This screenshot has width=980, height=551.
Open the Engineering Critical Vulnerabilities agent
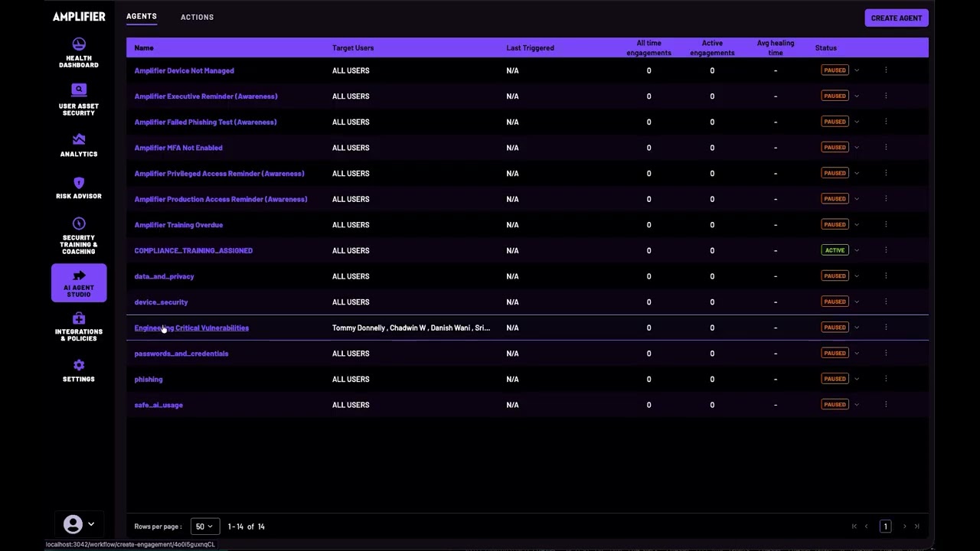(x=191, y=328)
